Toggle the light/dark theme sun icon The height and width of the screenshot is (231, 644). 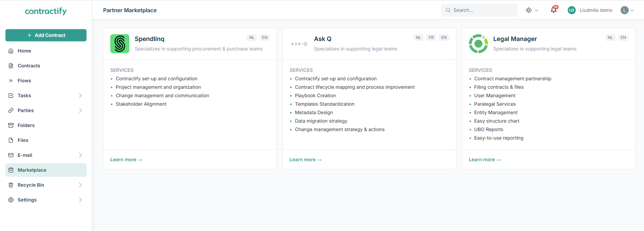point(529,10)
